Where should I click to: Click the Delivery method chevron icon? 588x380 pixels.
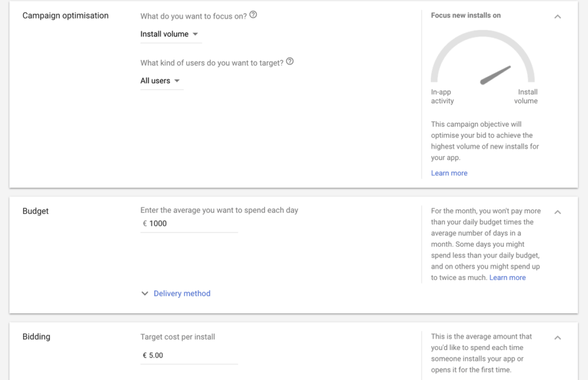[x=145, y=293]
